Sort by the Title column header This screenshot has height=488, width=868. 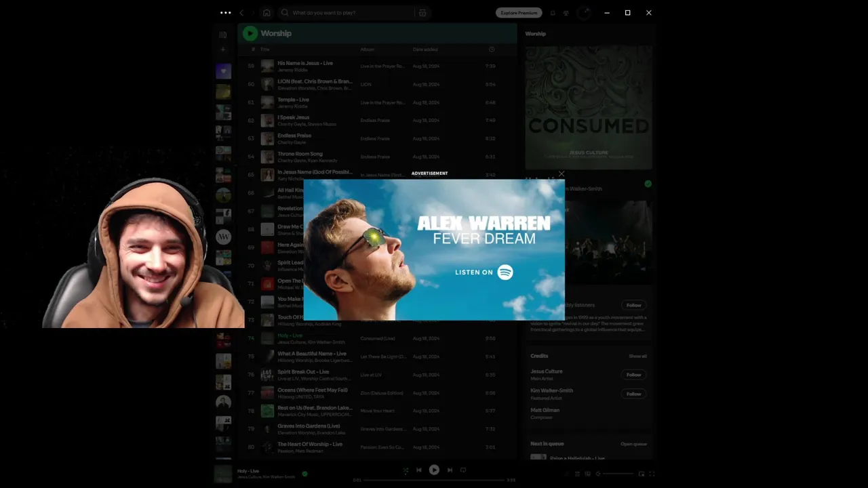coord(265,49)
